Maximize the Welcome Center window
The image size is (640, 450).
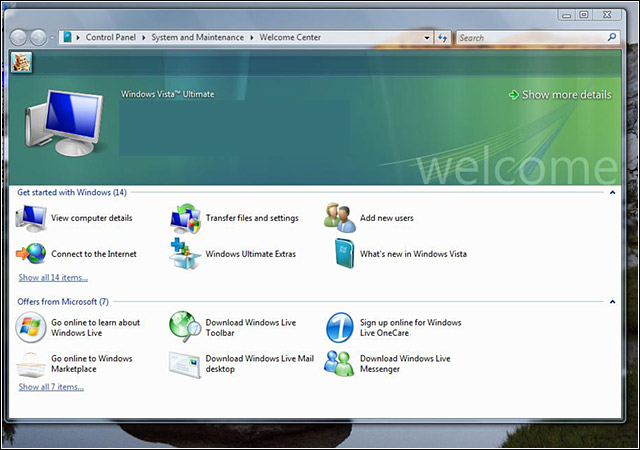point(584,15)
